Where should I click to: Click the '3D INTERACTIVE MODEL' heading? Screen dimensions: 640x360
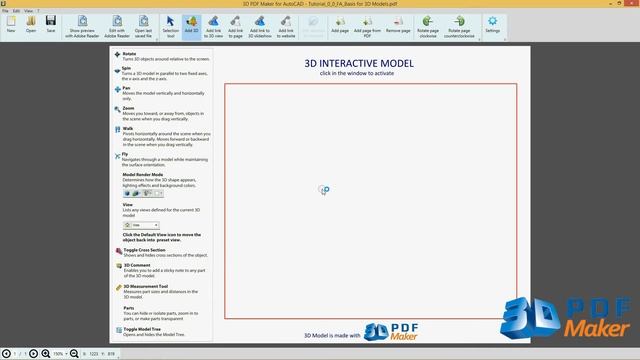359,63
